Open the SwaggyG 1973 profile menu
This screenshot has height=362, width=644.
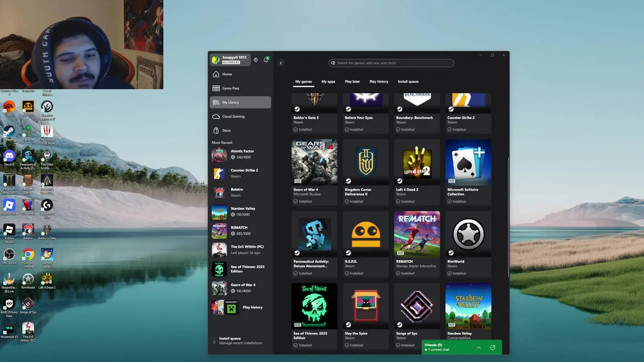point(229,60)
